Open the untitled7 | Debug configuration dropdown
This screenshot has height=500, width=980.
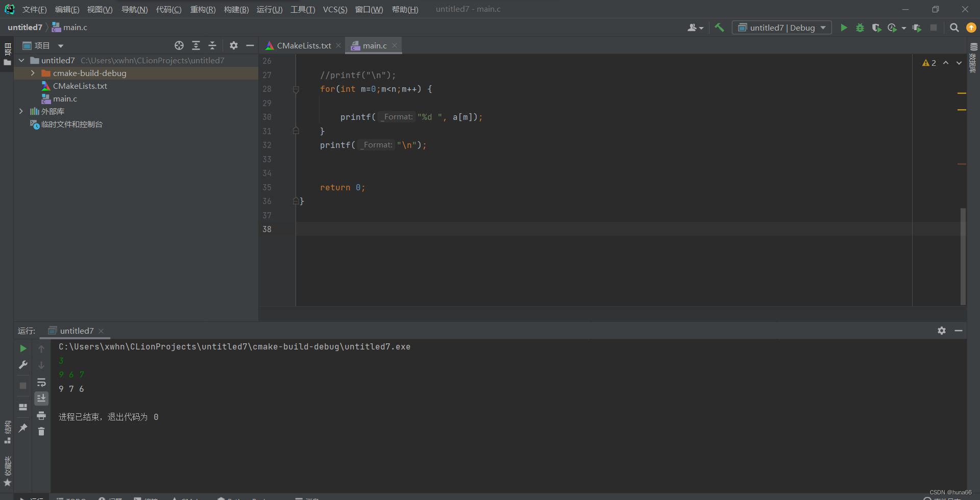781,28
